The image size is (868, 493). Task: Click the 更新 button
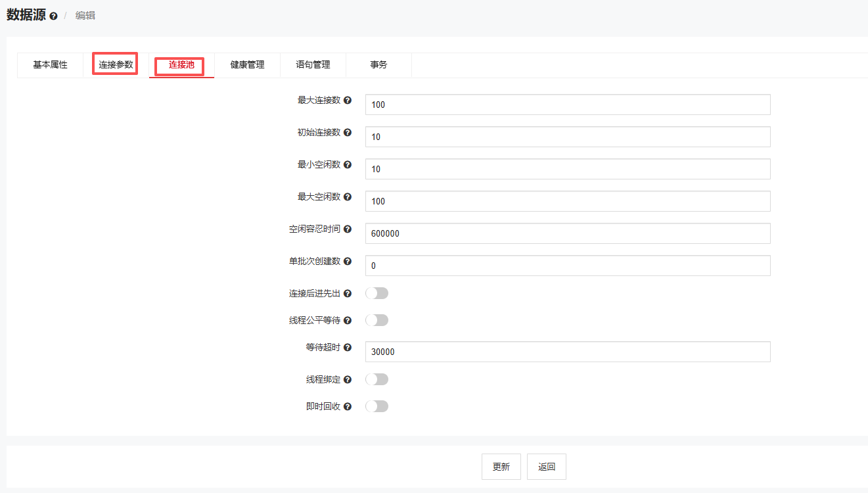(x=501, y=467)
